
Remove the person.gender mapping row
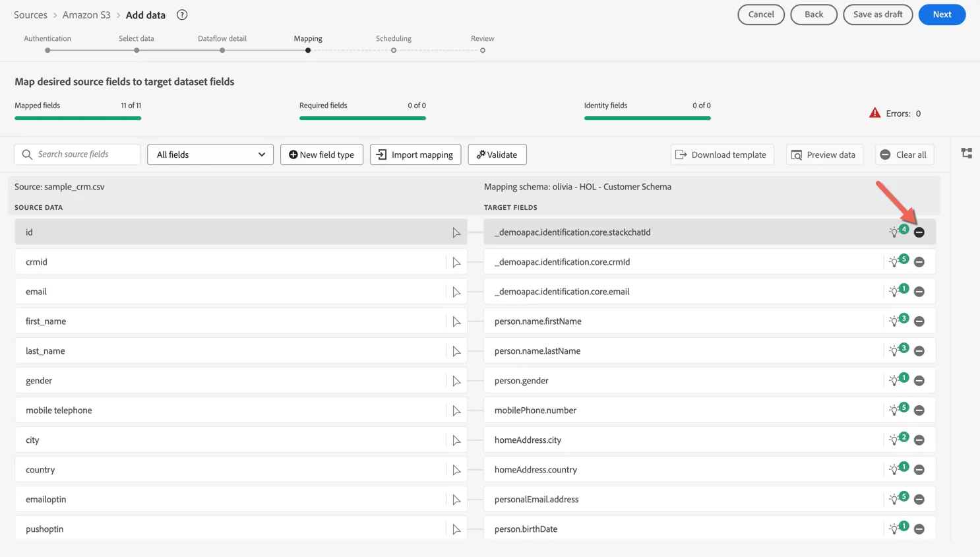pyautogui.click(x=919, y=381)
